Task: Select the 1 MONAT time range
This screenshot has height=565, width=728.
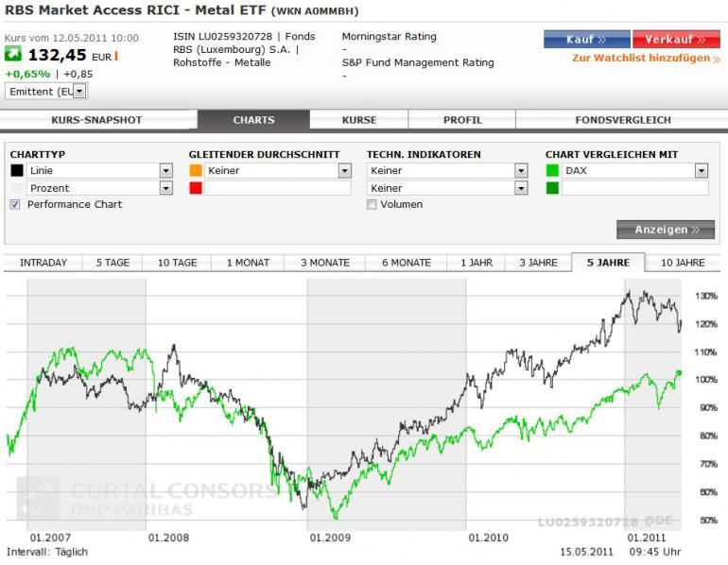Action: [x=248, y=263]
